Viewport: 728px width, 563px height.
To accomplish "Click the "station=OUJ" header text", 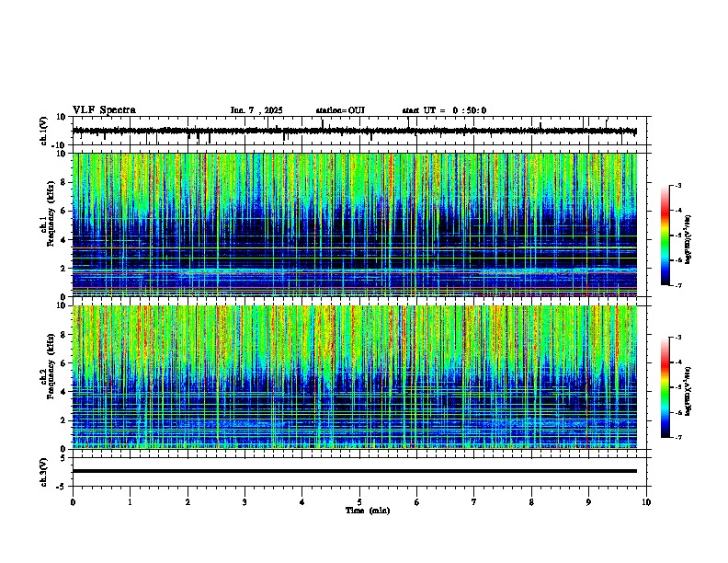I will coord(340,110).
